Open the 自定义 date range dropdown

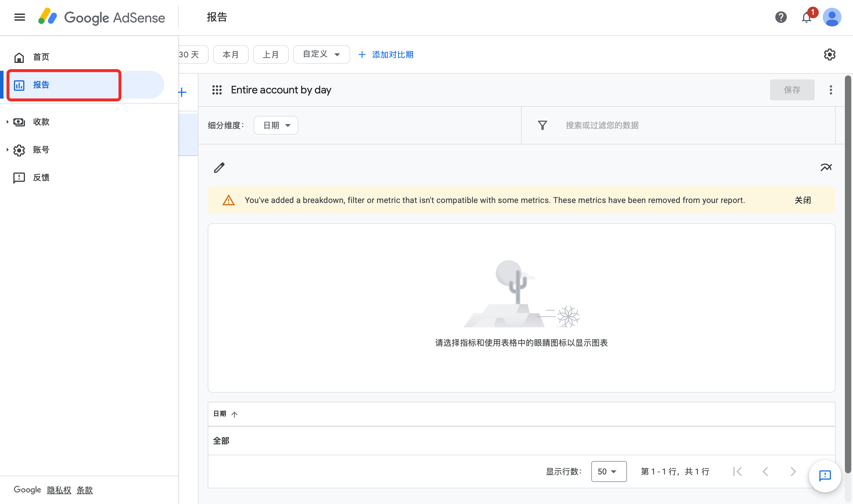click(x=321, y=54)
